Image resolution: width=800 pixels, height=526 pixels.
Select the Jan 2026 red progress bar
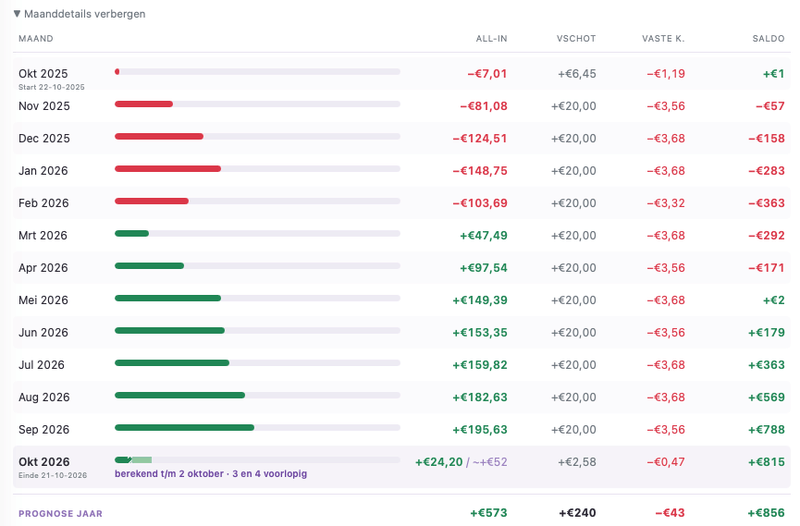point(168,169)
